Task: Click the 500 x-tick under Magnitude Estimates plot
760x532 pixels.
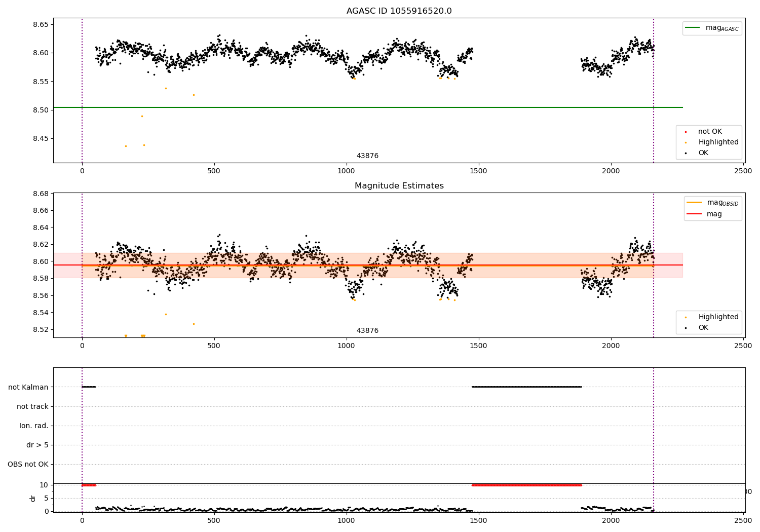Action: (x=214, y=346)
